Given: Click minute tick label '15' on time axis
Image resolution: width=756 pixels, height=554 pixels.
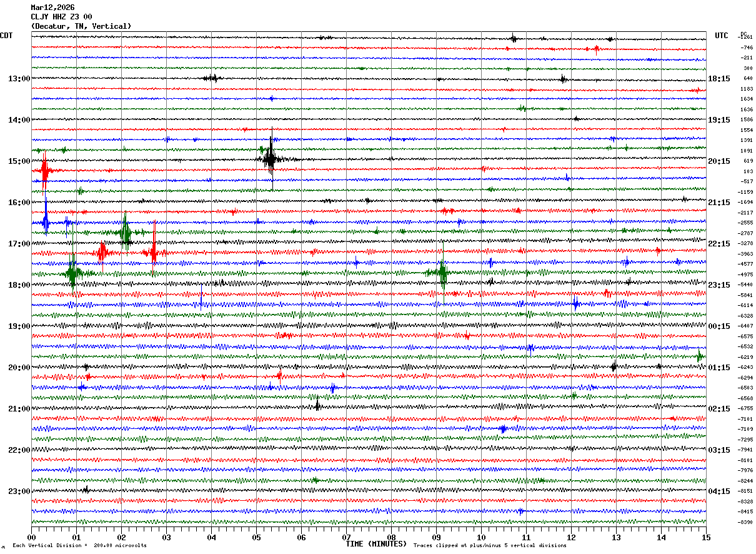Looking at the screenshot, I should (705, 537).
